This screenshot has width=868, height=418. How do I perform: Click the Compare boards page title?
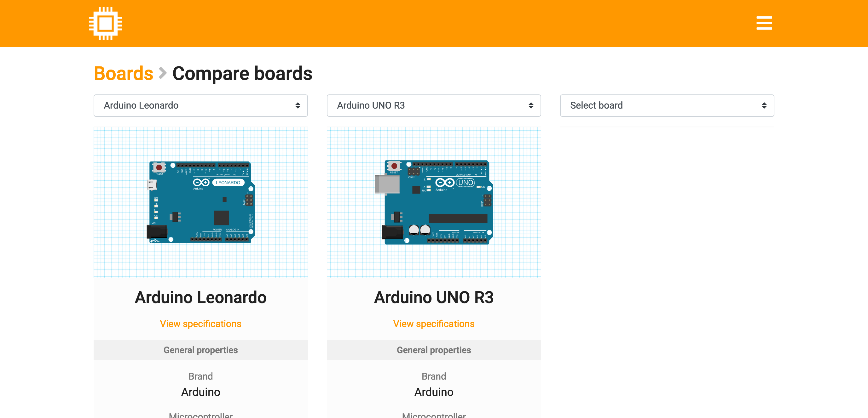[242, 73]
